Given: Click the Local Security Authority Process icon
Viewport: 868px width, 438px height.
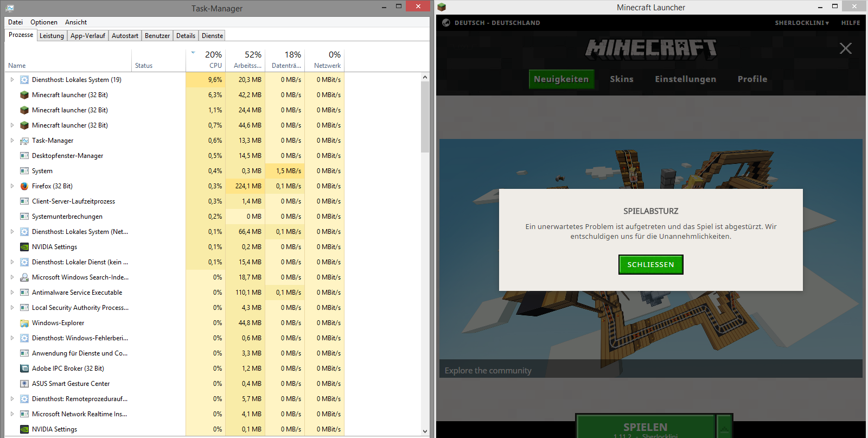Looking at the screenshot, I should pos(24,308).
